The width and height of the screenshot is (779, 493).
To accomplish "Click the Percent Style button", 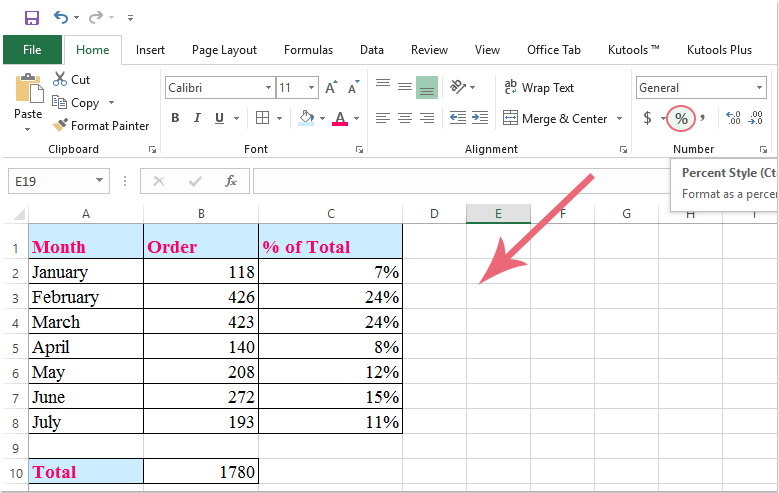I will click(x=681, y=119).
